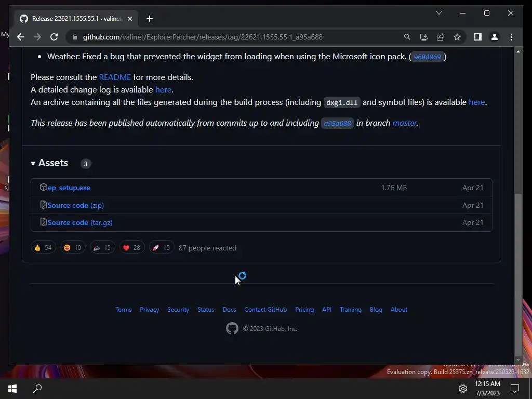Viewport: 532px width, 399px height.
Task: Open the page zoom magnifier icon
Action: click(407, 37)
